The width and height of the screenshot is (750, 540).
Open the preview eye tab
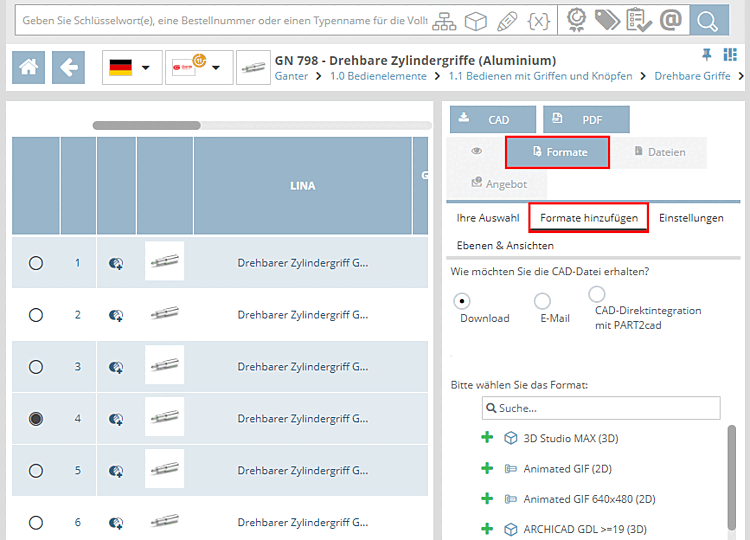coord(476,151)
